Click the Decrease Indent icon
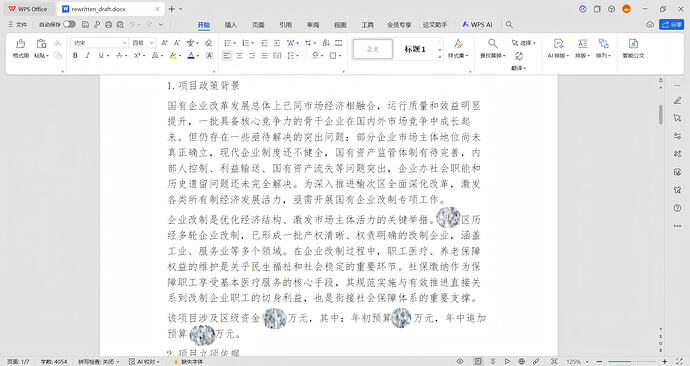 coord(264,43)
